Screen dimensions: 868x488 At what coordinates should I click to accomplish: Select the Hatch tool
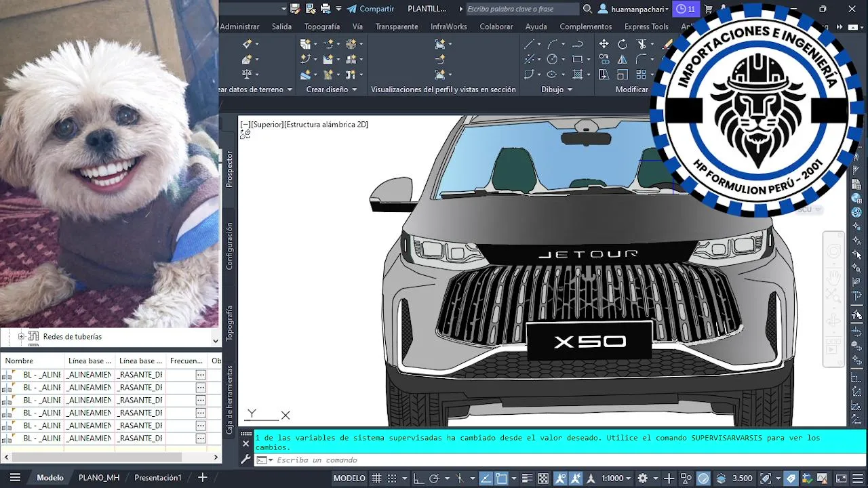pos(578,75)
